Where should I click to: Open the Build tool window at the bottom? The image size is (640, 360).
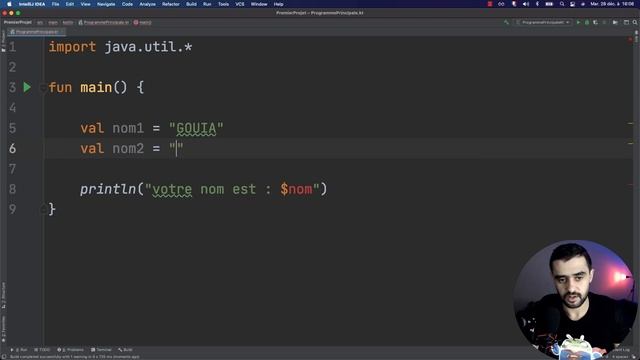point(125,350)
